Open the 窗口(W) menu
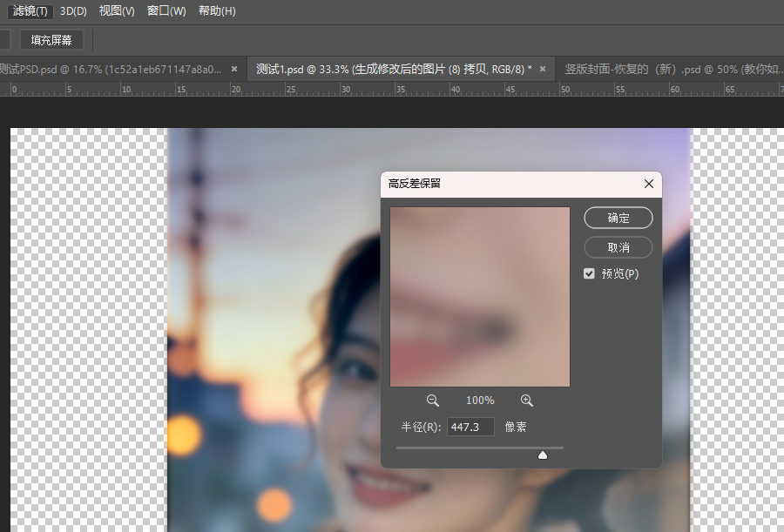This screenshot has height=532, width=784. (166, 11)
